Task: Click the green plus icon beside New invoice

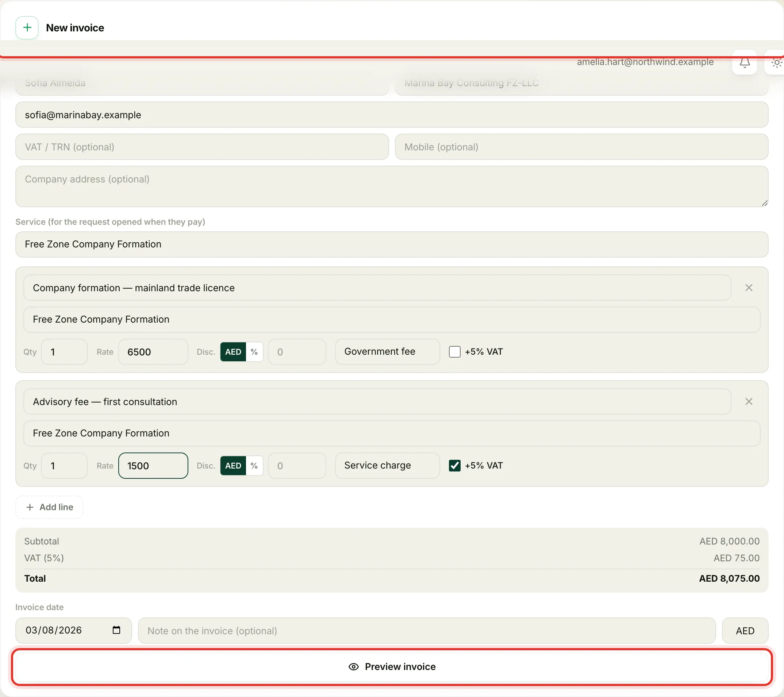Action: (x=27, y=28)
